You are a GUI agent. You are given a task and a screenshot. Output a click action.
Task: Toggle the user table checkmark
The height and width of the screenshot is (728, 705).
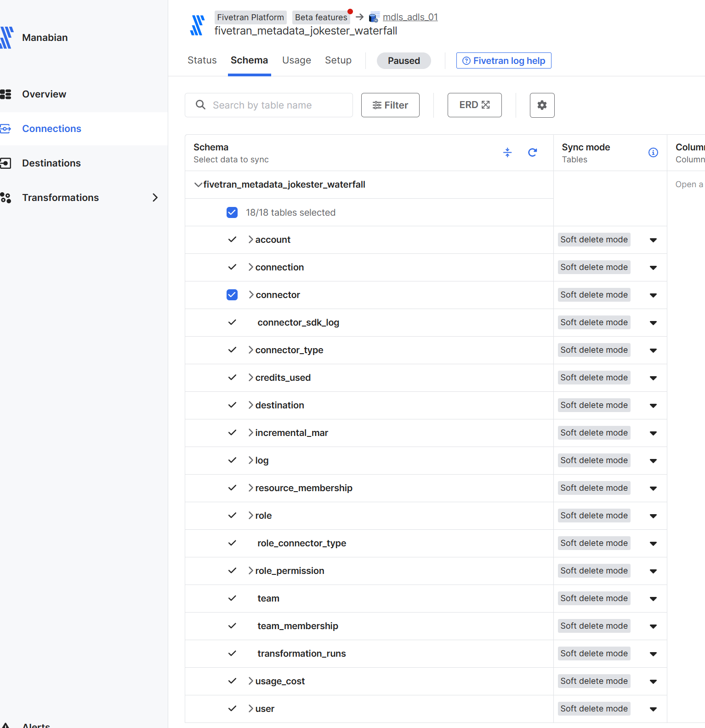pyautogui.click(x=232, y=709)
